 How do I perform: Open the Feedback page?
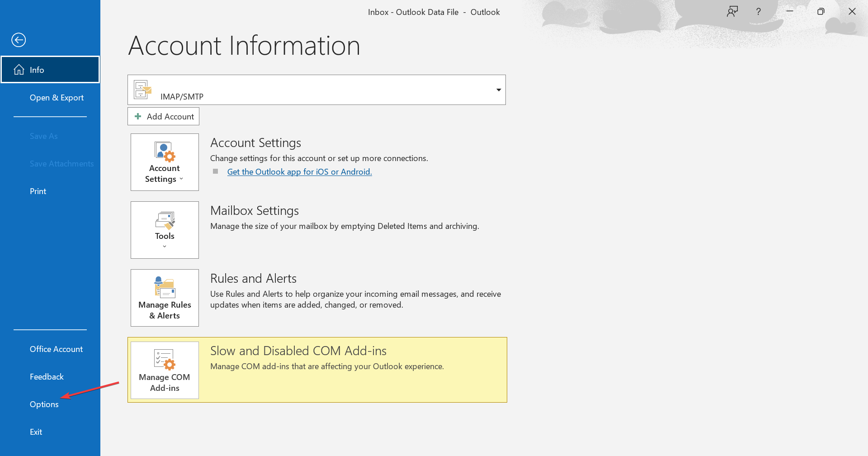pos(47,376)
